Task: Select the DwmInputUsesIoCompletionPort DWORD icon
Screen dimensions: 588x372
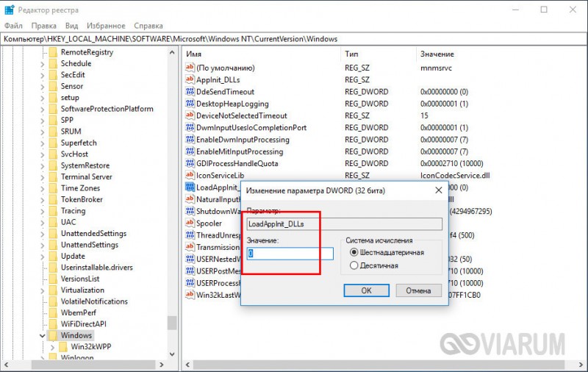Action: pos(190,127)
